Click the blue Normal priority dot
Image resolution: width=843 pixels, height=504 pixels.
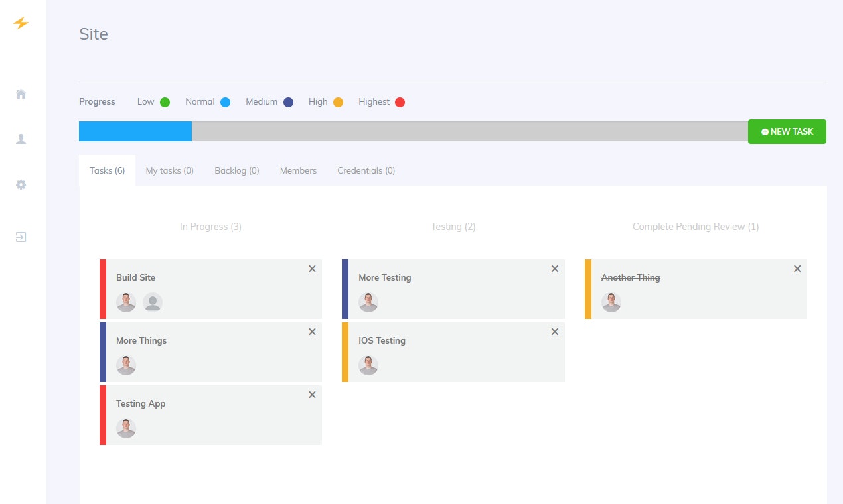226,102
